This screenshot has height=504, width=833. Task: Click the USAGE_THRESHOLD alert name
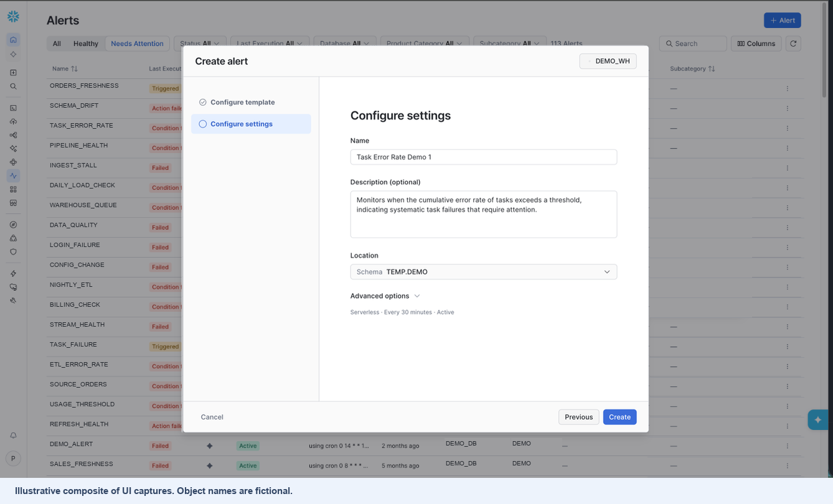coord(82,404)
